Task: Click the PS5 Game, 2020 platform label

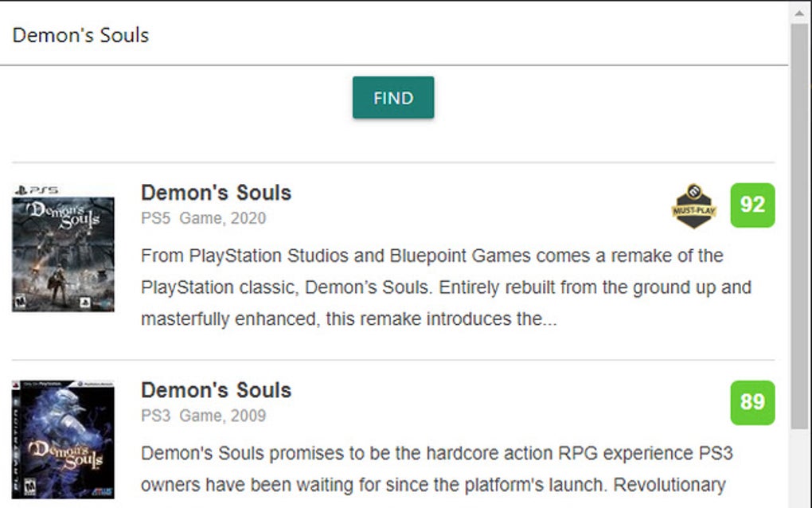Action: click(203, 218)
